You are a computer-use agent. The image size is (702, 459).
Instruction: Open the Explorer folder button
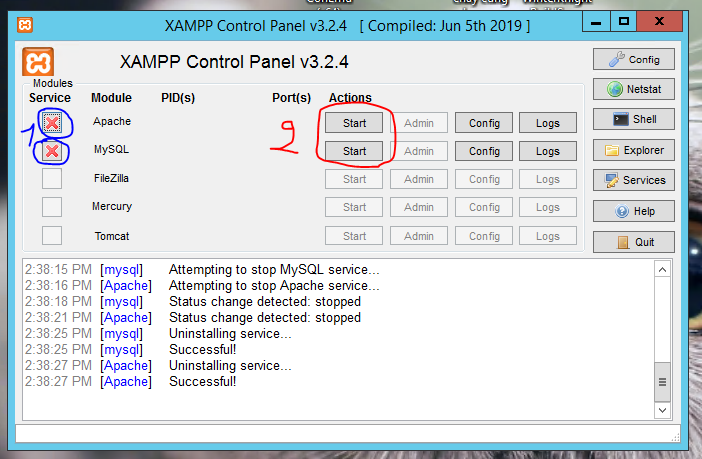[x=634, y=150]
